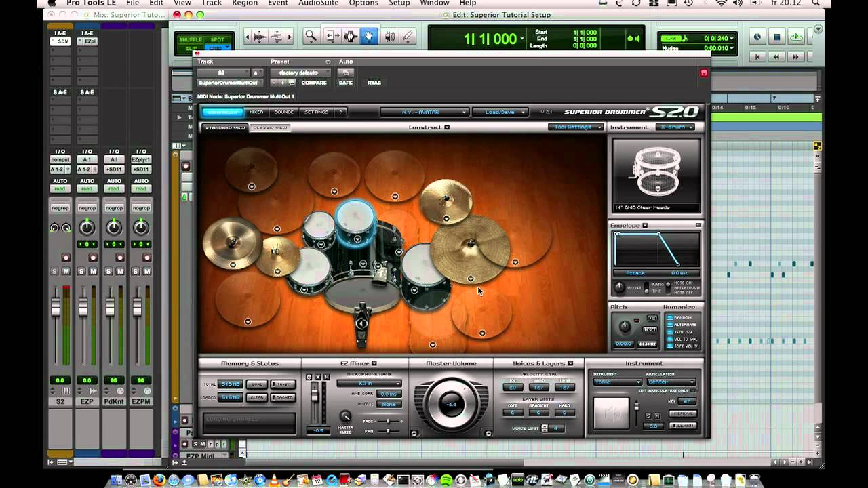This screenshot has width=868, height=488.
Task: Switch to the Bounce tab
Action: 284,112
